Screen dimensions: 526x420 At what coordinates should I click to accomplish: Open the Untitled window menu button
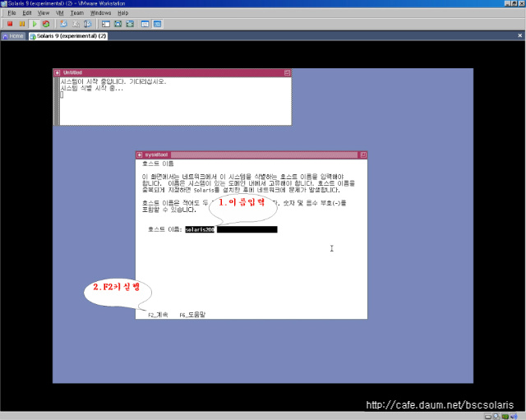coord(57,72)
